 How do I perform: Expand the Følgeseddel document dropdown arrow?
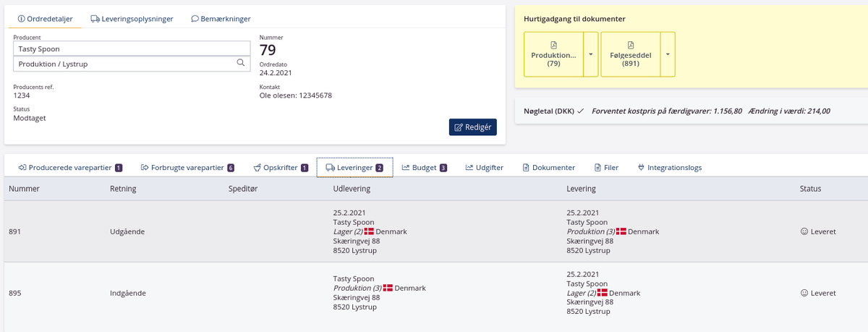(x=667, y=54)
